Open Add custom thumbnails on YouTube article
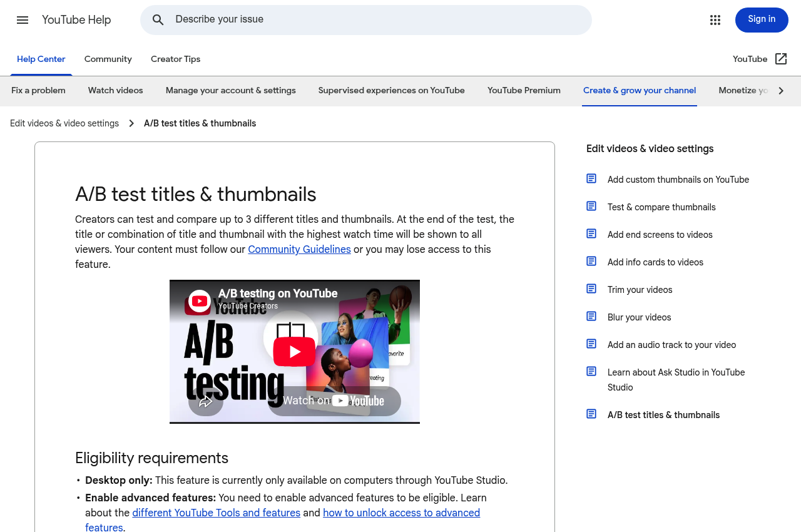 pos(678,180)
